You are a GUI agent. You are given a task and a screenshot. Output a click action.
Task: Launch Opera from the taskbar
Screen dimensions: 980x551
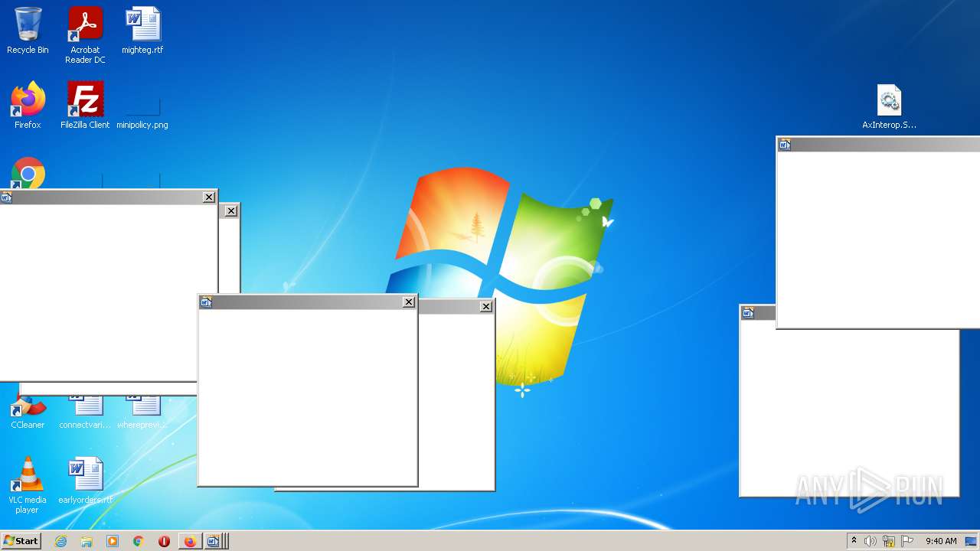click(164, 541)
